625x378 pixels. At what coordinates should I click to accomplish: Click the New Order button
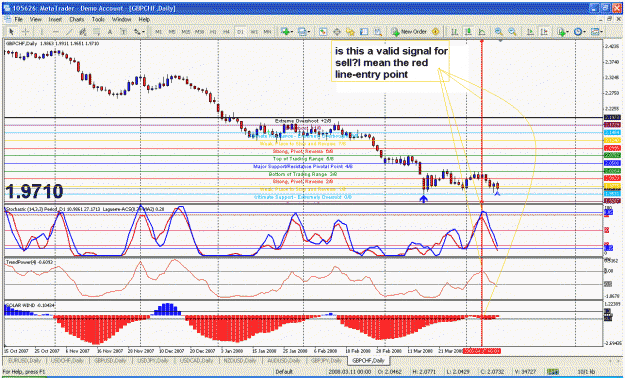coord(409,32)
